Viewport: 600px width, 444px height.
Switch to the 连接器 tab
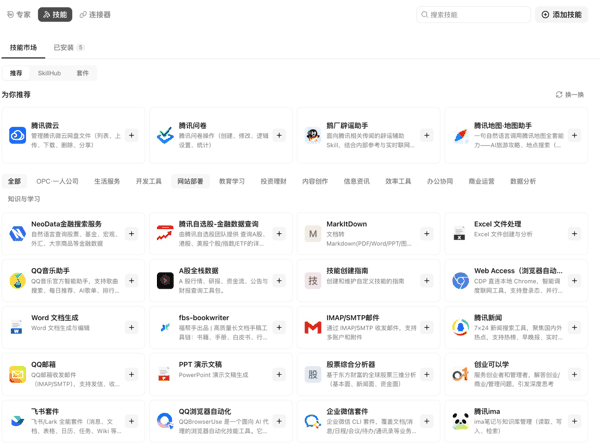click(x=95, y=15)
